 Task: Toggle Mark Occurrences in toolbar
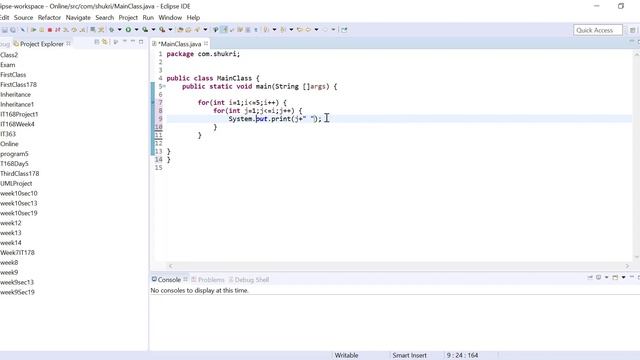pyautogui.click(x=225, y=30)
